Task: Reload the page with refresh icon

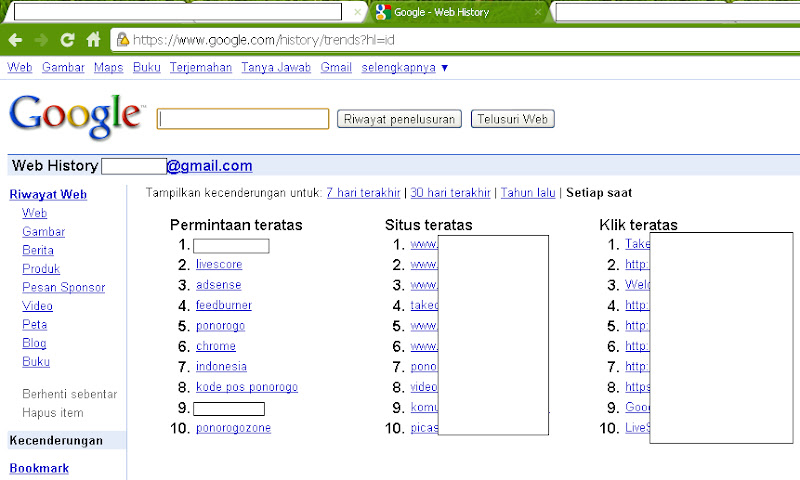Action: pos(67,40)
